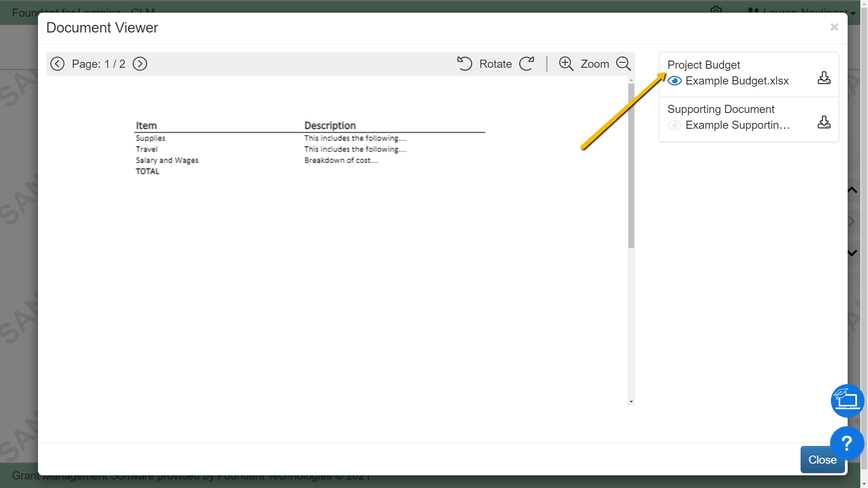Image resolution: width=868 pixels, height=488 pixels.
Task: Select the Supporting Document entry
Action: point(721,109)
